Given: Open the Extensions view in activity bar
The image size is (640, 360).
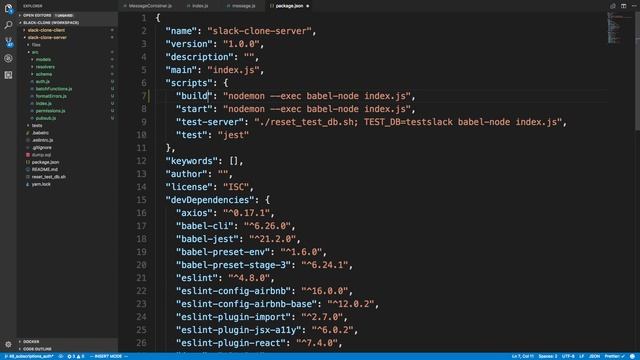Looking at the screenshot, I should pyautogui.click(x=8, y=75).
